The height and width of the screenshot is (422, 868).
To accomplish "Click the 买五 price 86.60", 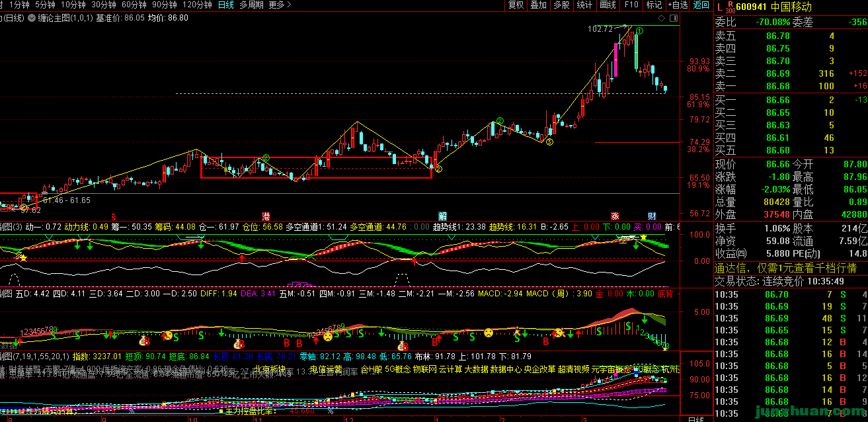I will click(778, 150).
